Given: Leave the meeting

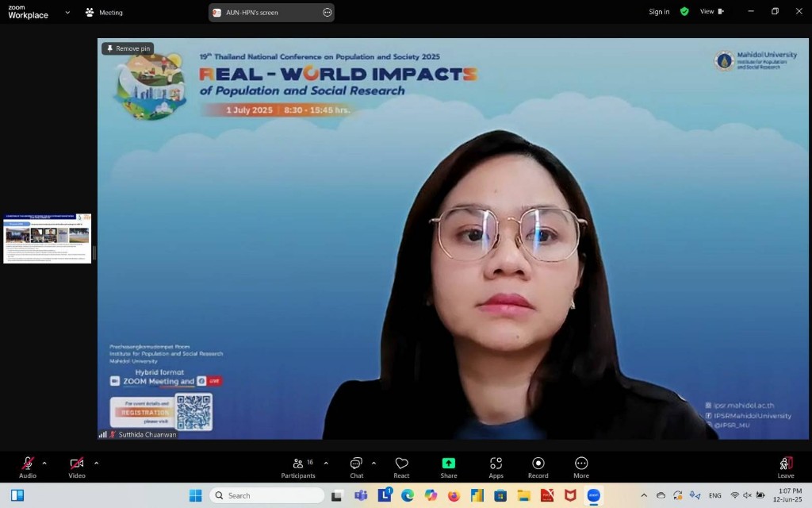Looking at the screenshot, I should [785, 468].
